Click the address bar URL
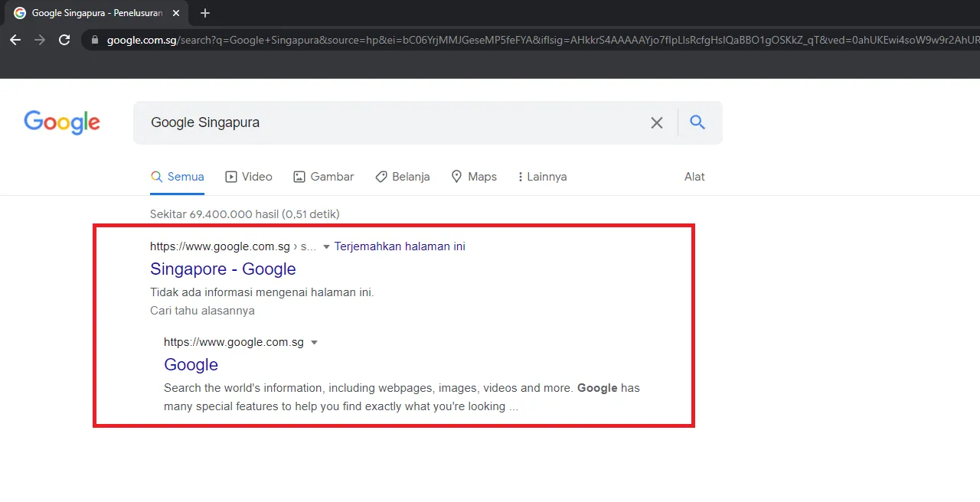Viewport: 980px width, 502px height. (x=542, y=40)
